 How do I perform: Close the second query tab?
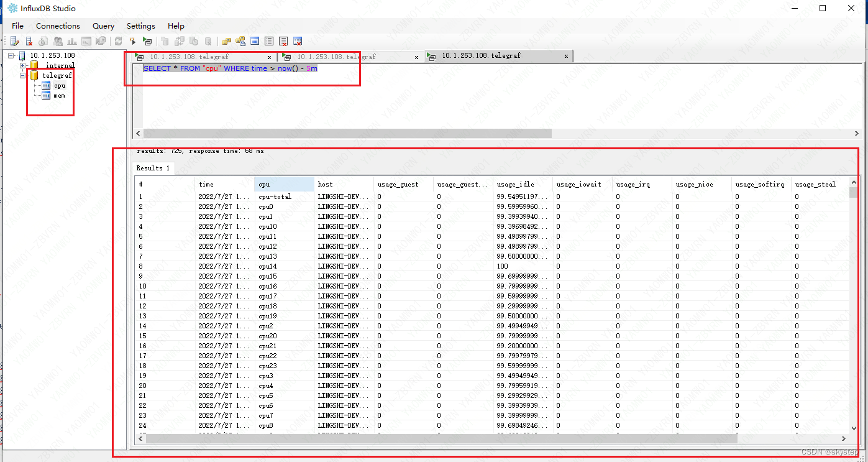point(416,57)
